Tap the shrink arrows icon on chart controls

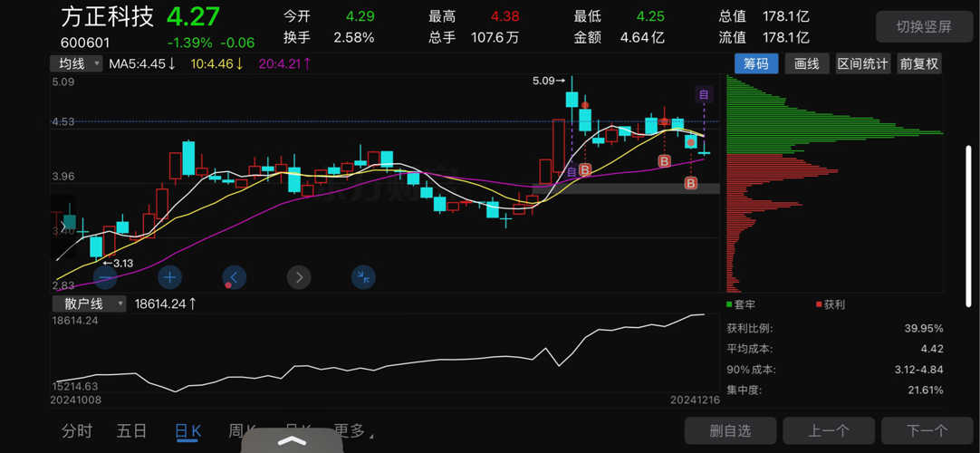tap(363, 277)
